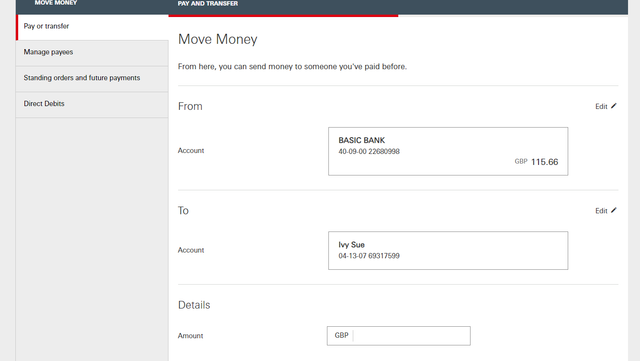Click the GBP Amount input field
Image resolution: width=640 pixels, height=361 pixels.
pos(398,336)
